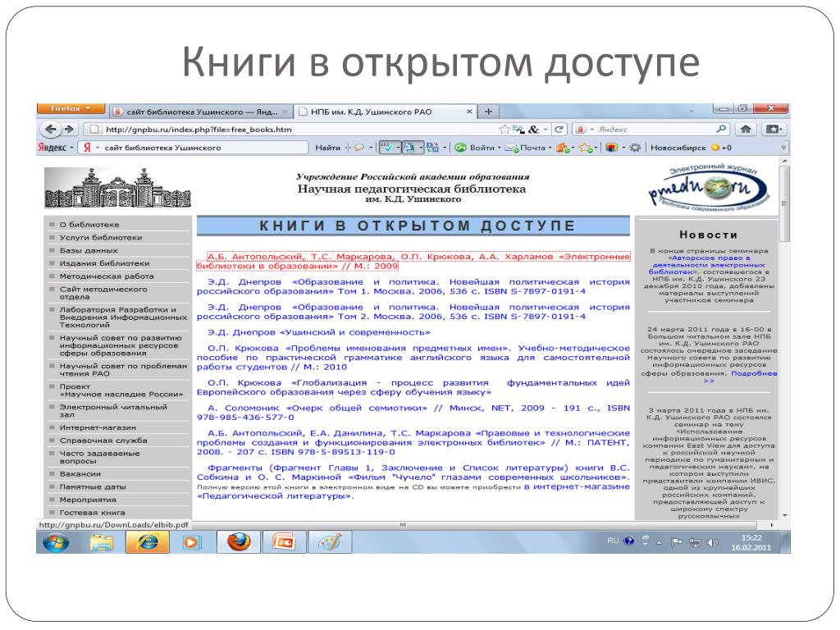The width and height of the screenshot is (840, 630).
Task: Open Базы данных menu item
Action: click(89, 250)
